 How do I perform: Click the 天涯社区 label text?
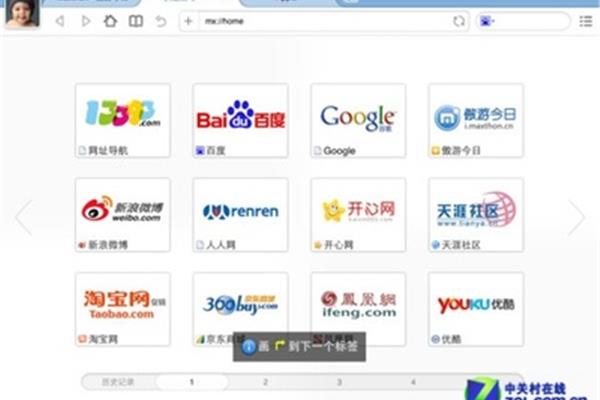click(x=461, y=245)
